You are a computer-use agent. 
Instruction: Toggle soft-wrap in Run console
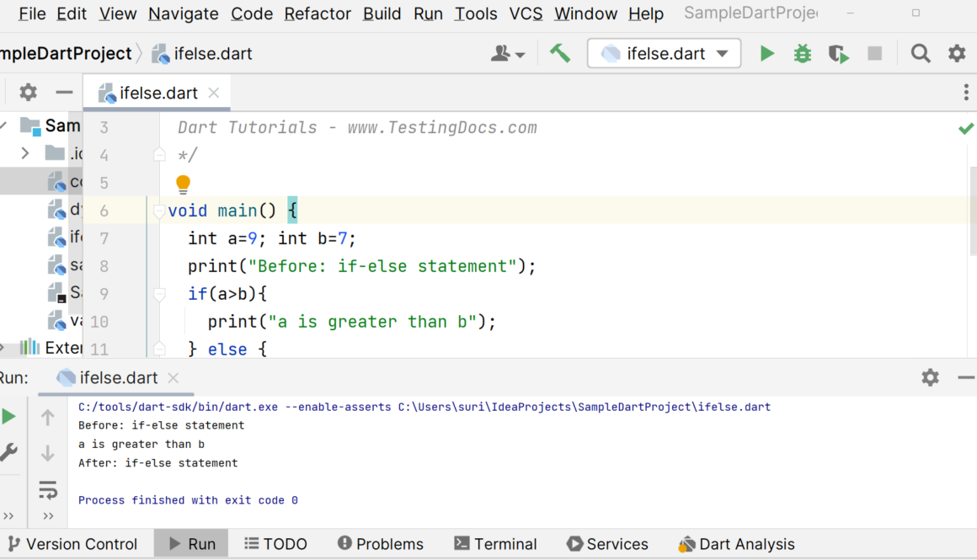point(48,489)
